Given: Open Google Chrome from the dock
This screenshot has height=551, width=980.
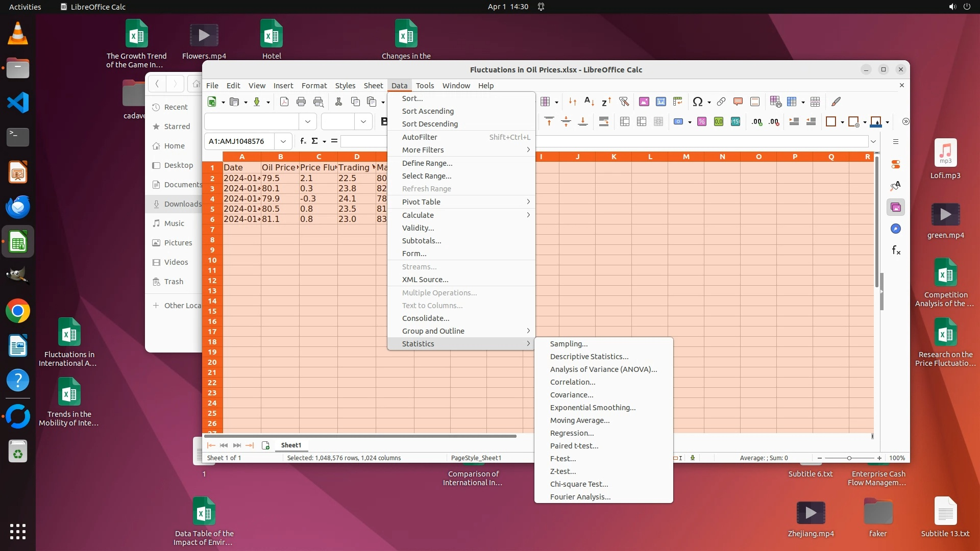Looking at the screenshot, I should [18, 311].
